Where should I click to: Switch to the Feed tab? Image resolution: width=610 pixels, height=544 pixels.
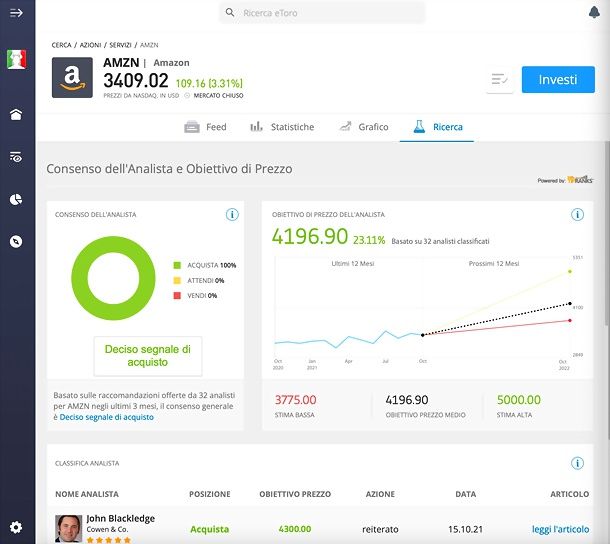pos(205,127)
